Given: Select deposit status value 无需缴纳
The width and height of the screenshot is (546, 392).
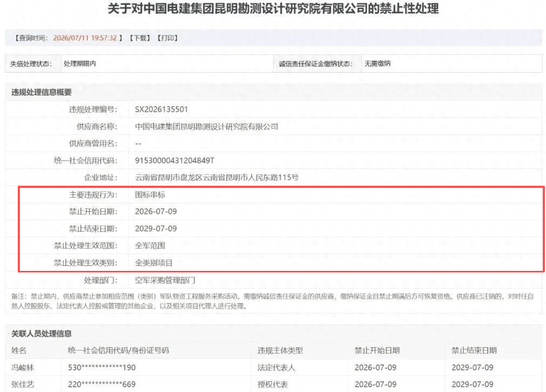Looking at the screenshot, I should click(x=377, y=64).
